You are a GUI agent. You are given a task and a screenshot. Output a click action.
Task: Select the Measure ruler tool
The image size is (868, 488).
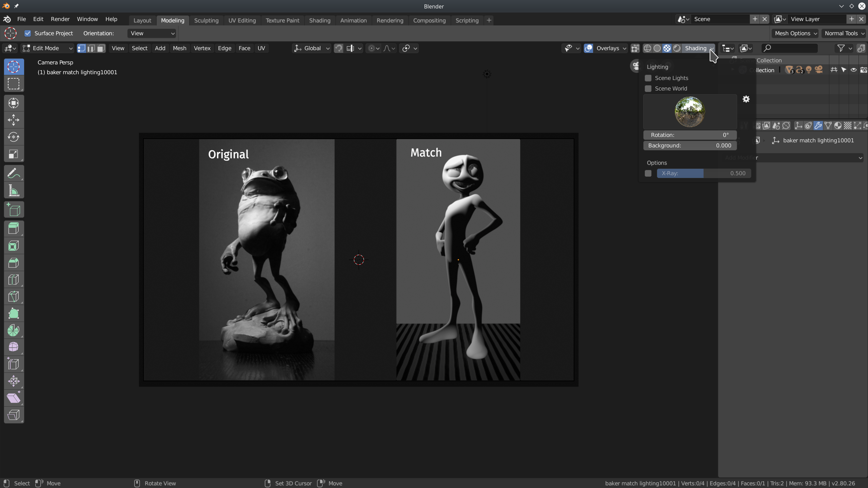(14, 190)
